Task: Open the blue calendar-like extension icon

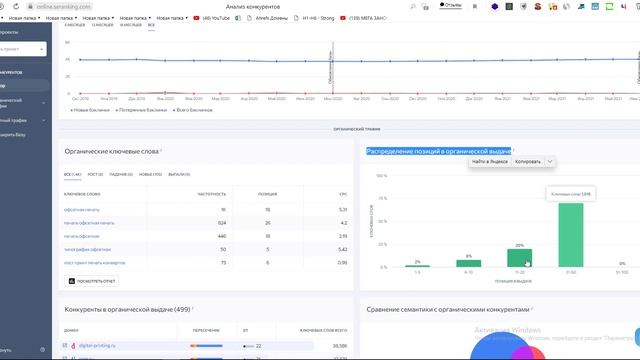Action: 595,7
